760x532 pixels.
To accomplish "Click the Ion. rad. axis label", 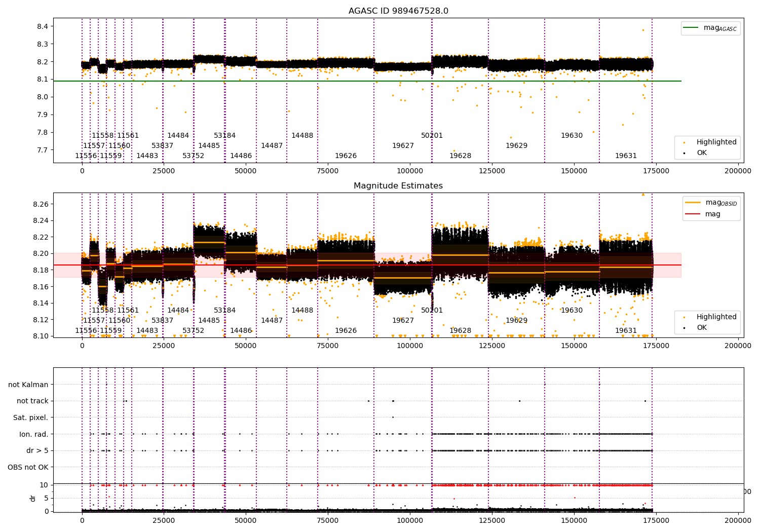I will (34, 434).
